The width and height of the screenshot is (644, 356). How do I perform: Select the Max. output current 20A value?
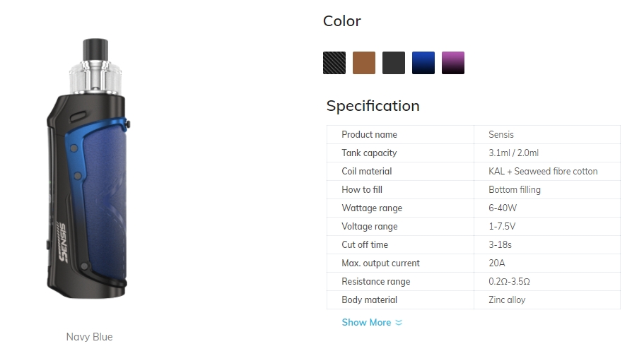coord(497,263)
